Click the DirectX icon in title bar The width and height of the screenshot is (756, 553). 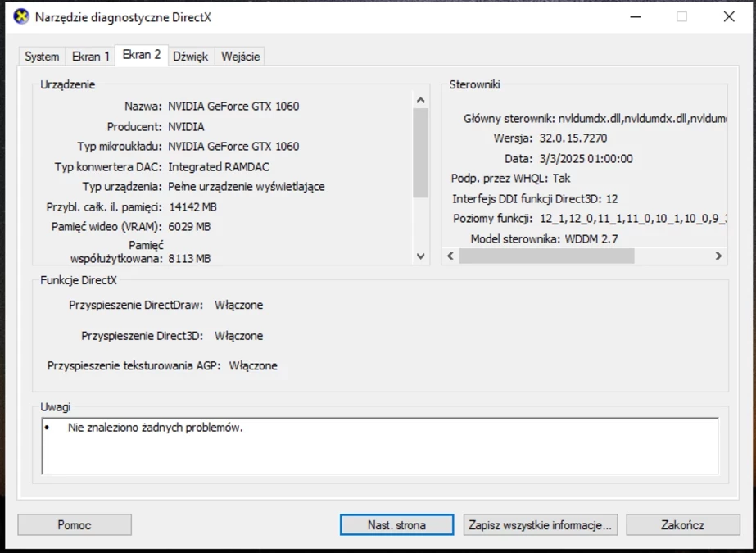21,17
